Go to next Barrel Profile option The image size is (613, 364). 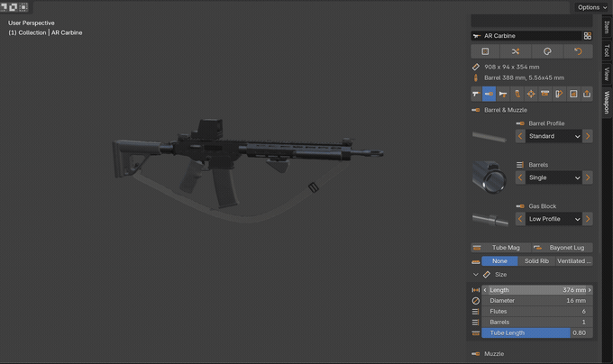[x=588, y=136]
